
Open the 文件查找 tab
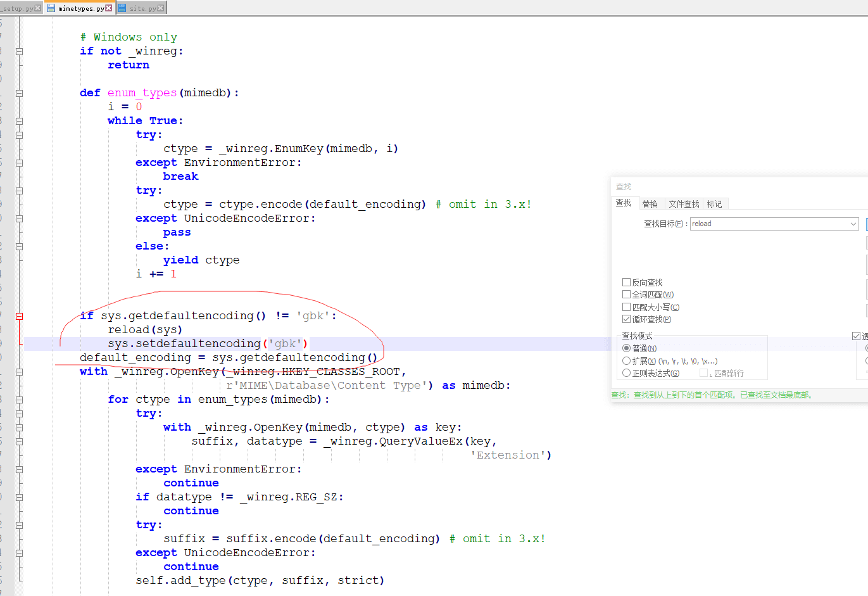coord(684,204)
